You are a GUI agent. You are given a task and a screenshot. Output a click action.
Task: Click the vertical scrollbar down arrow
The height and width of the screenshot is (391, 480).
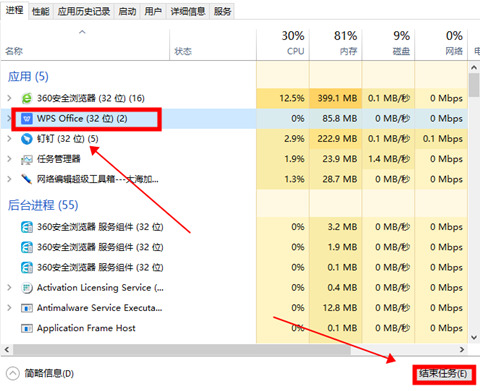(474, 338)
